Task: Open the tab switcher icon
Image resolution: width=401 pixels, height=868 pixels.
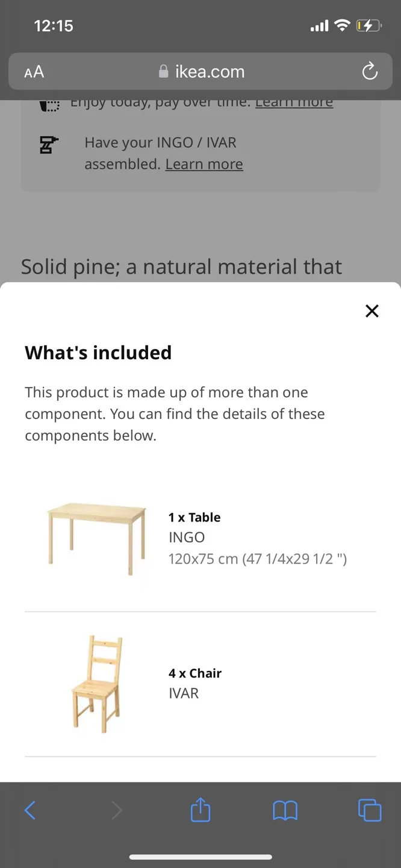Action: pos(370,810)
